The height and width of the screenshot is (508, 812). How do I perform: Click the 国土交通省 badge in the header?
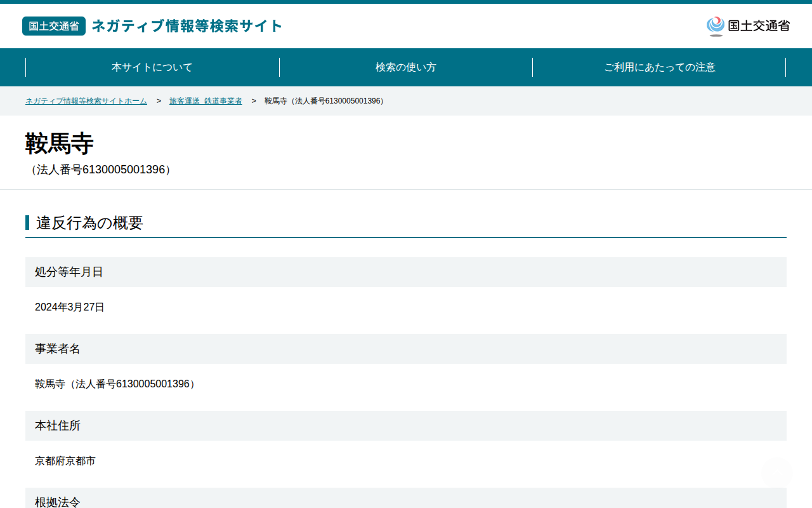point(54,26)
